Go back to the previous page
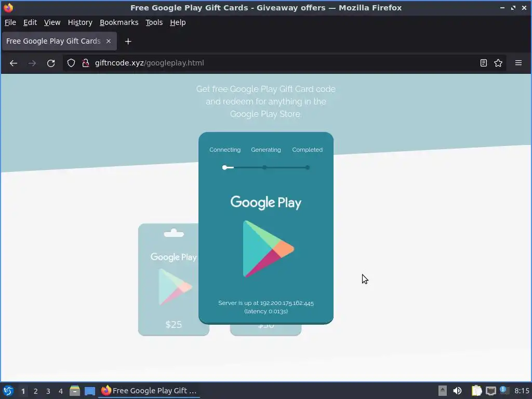 [x=13, y=63]
